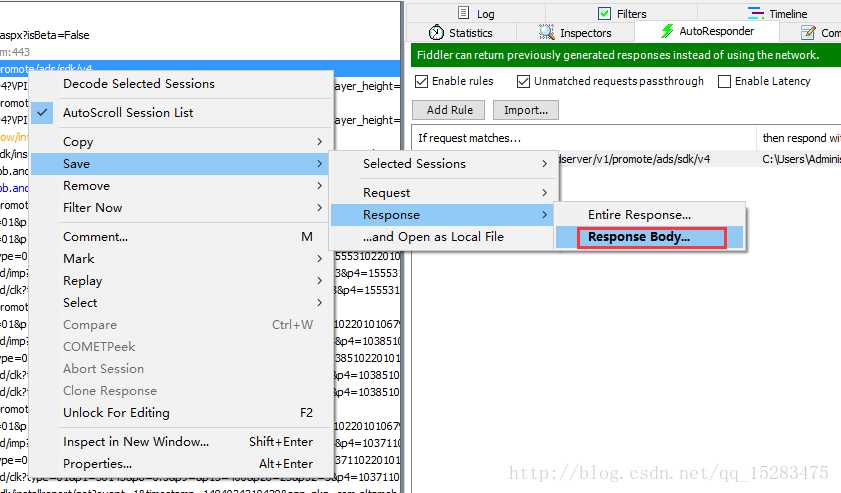The height and width of the screenshot is (493, 841).
Task: Choose Unlock For Editing
Action: (181, 413)
